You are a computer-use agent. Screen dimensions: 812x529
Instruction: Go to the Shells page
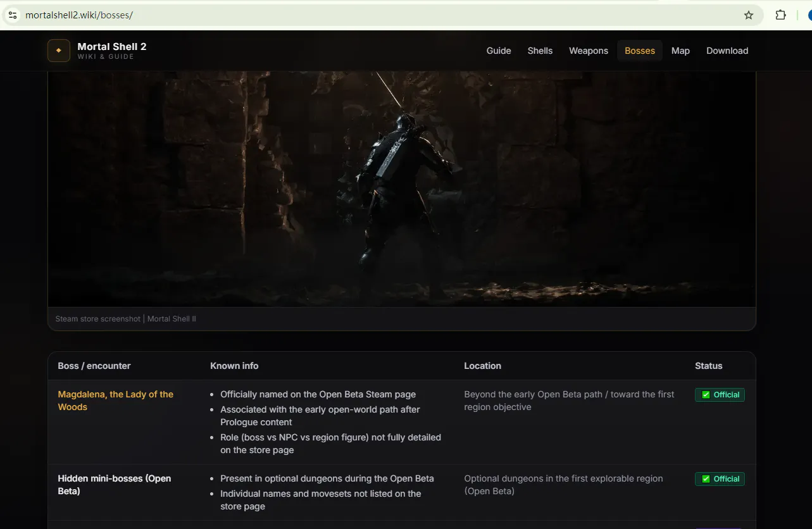(x=540, y=51)
